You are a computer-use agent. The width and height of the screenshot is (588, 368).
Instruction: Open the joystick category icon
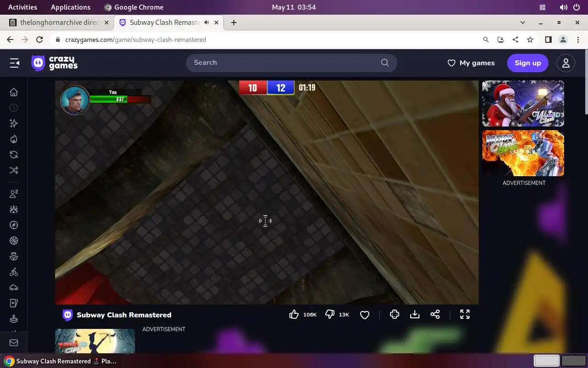tap(14, 319)
